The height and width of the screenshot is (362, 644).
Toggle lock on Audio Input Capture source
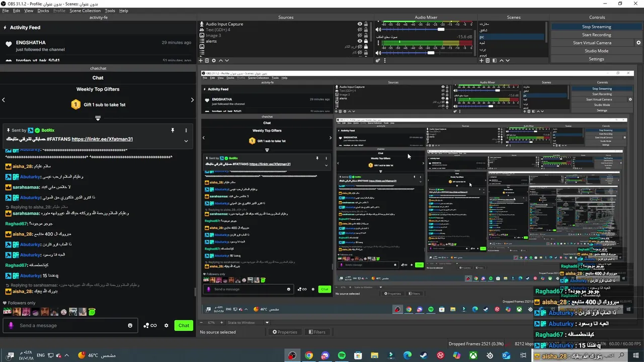pos(366,24)
